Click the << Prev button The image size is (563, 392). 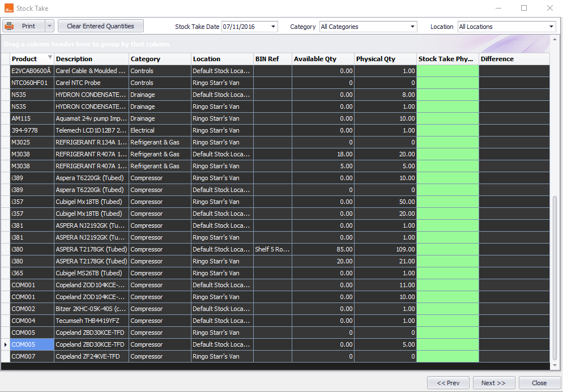448,382
